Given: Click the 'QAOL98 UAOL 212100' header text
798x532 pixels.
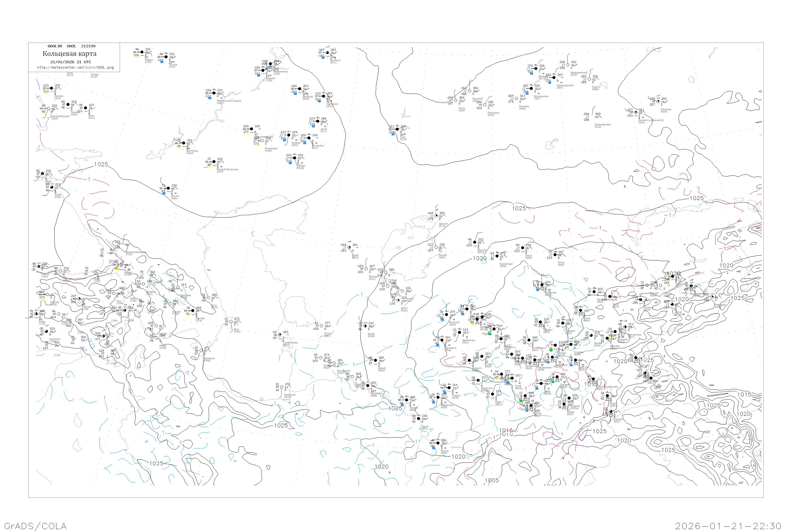Looking at the screenshot, I should pos(72,46).
